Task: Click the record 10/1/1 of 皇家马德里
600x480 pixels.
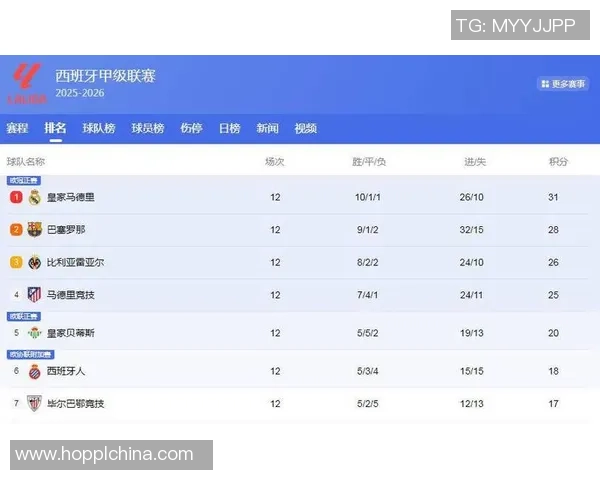Action: point(368,198)
